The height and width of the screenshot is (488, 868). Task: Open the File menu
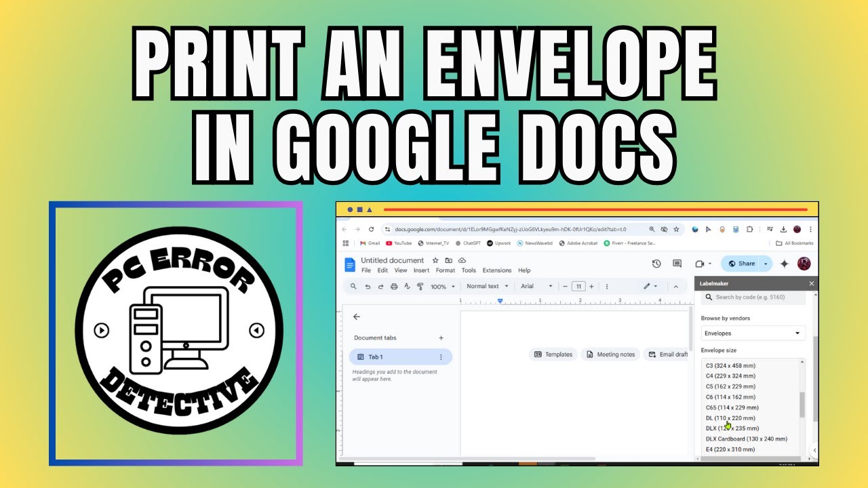366,270
